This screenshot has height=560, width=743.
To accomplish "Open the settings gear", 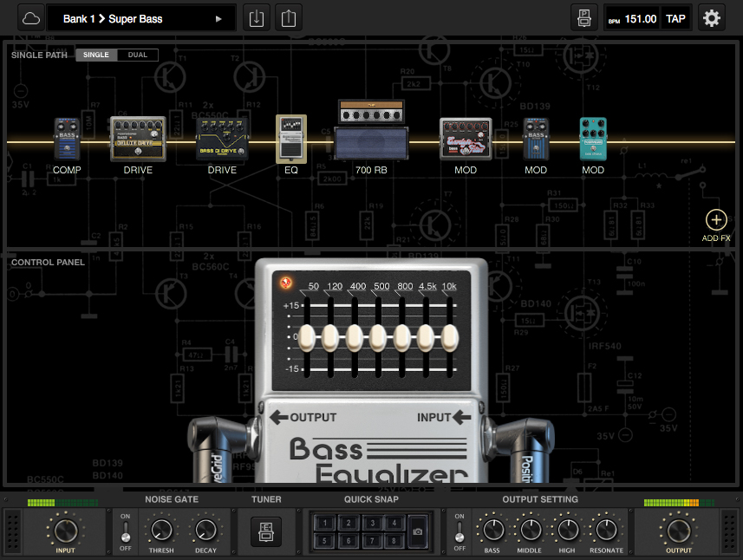I will (712, 17).
